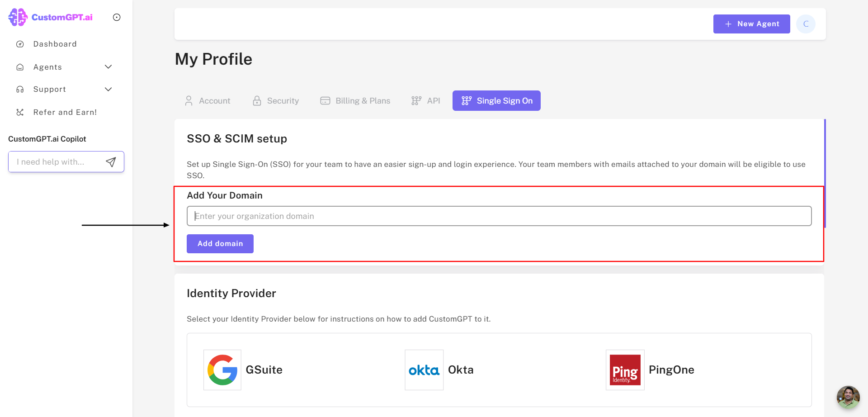
Task: Switch to the API tab
Action: (426, 101)
